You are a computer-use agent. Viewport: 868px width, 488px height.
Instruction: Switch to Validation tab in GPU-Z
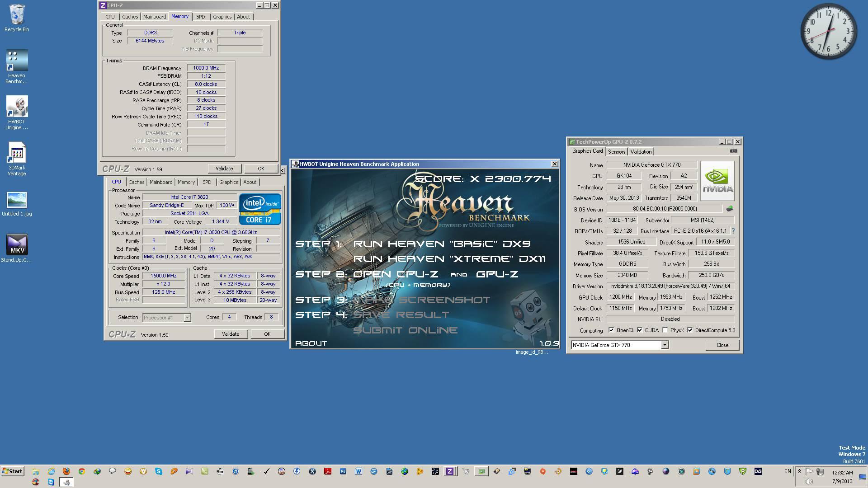(641, 152)
